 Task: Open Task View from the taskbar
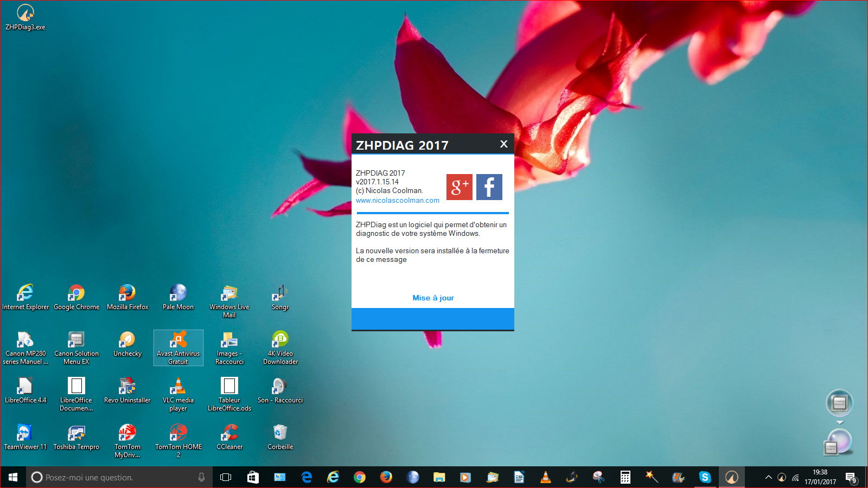[x=226, y=477]
